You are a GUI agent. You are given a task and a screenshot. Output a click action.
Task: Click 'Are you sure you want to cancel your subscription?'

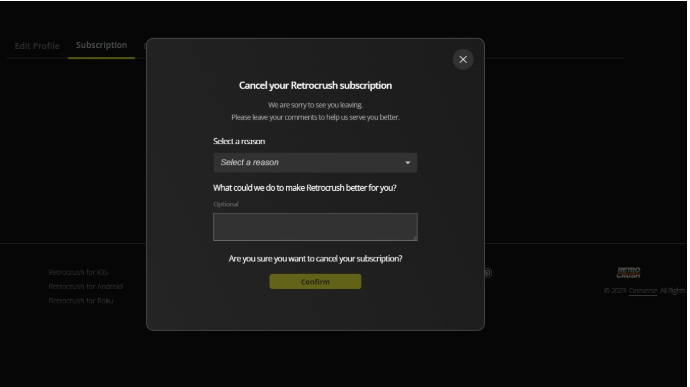coord(315,258)
